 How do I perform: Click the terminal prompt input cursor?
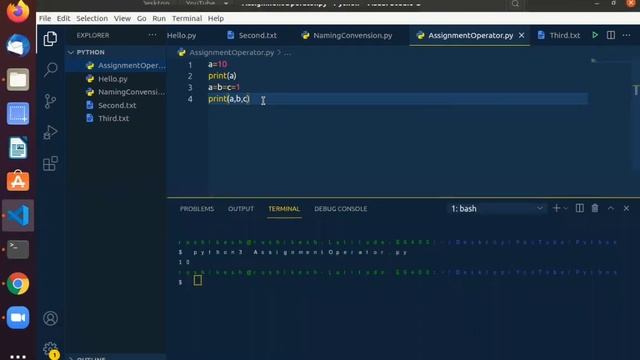[x=198, y=280]
